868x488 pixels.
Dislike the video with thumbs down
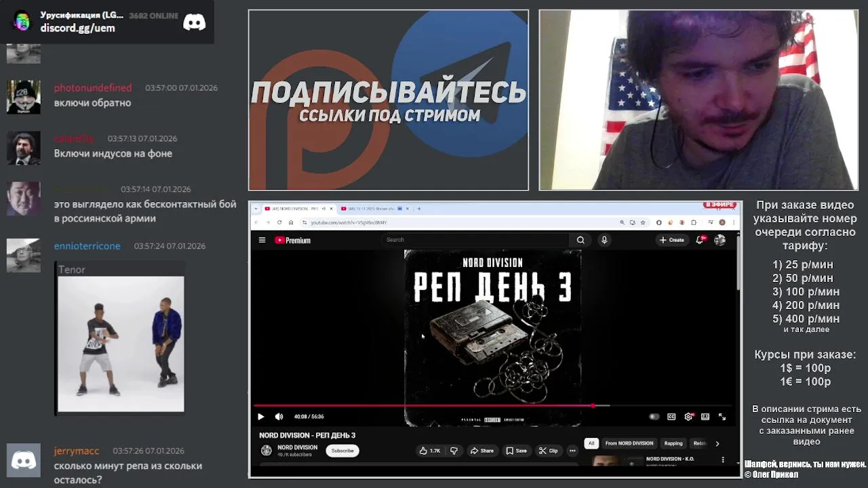point(454,451)
